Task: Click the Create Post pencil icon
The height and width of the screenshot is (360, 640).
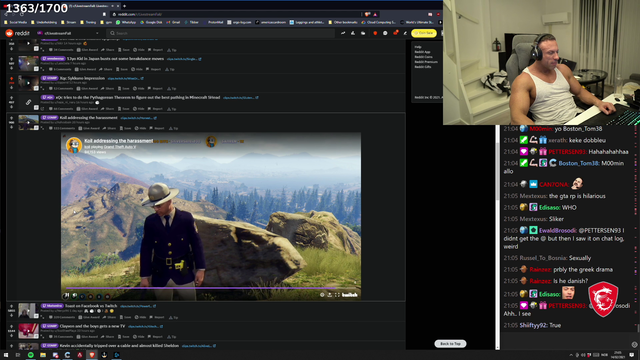Action: (405, 33)
